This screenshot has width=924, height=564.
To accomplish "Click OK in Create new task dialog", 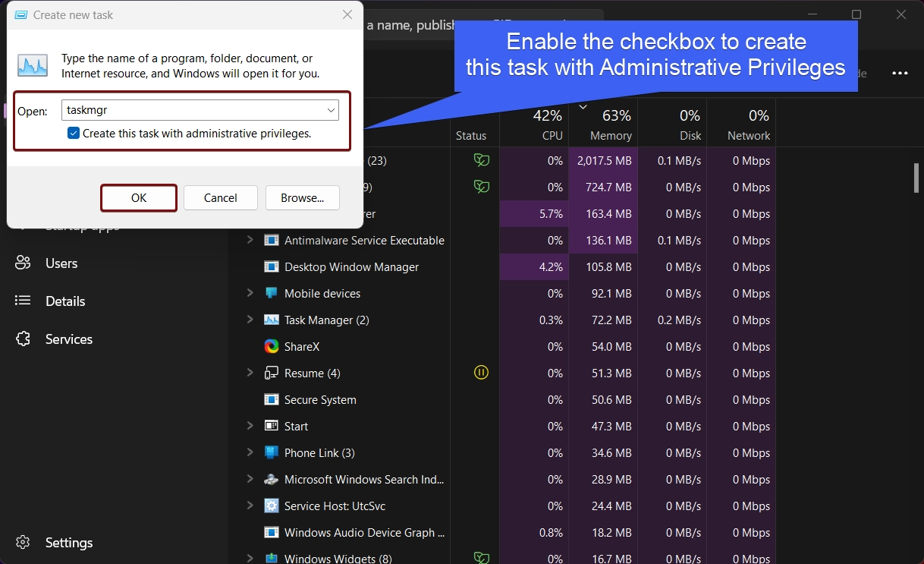I will point(139,198).
